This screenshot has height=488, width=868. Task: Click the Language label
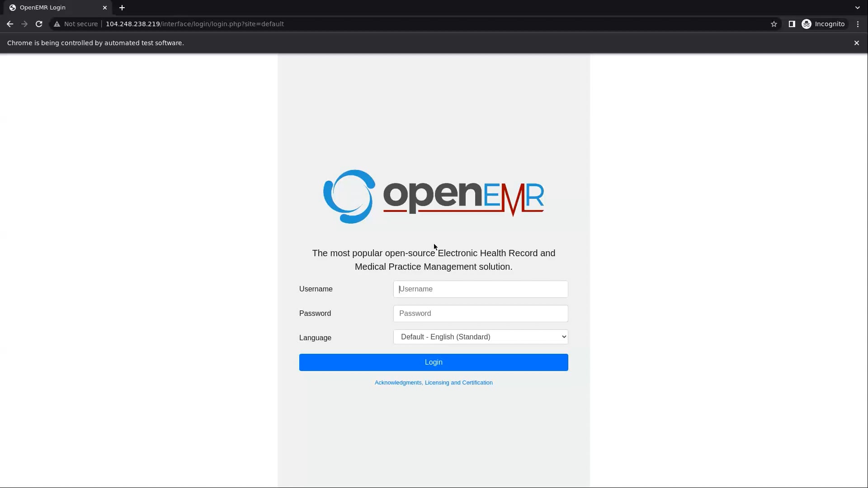[315, 338]
